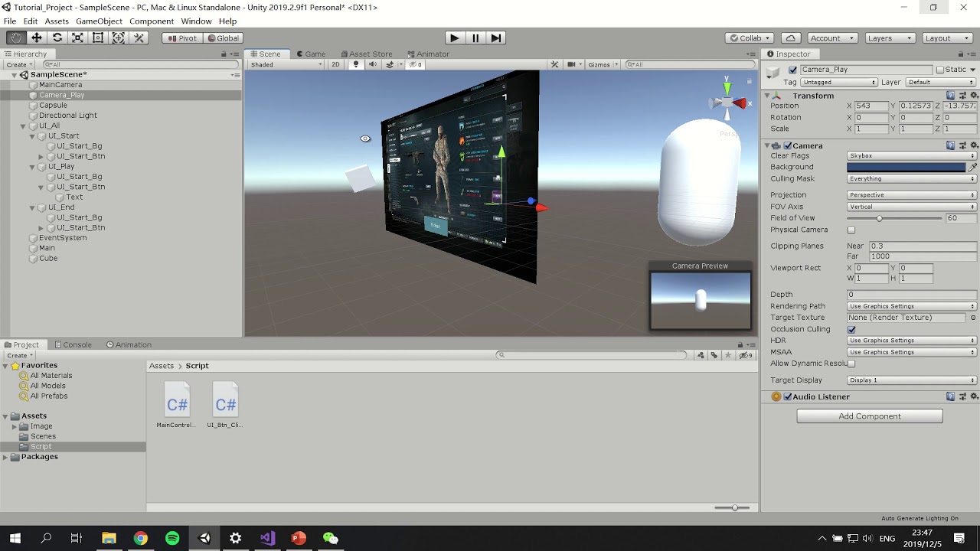Screen dimensions: 980x551
Task: Open Tag Untagged dropdown
Action: [839, 82]
